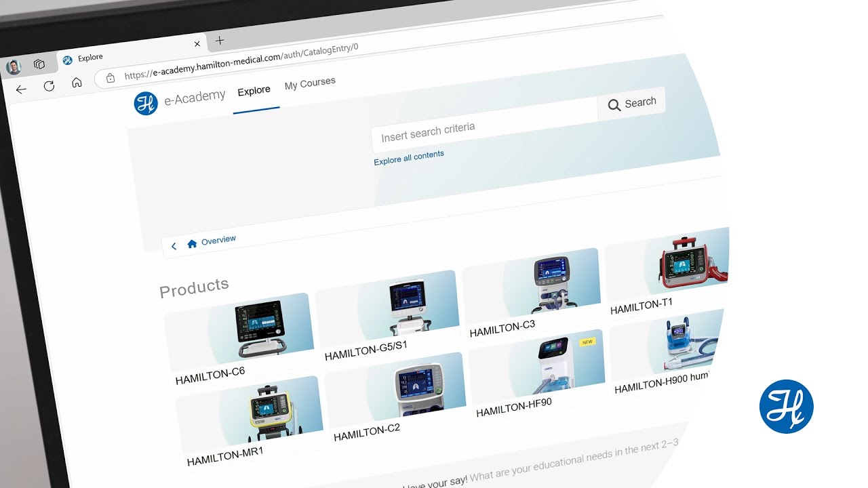Click the HAMILTON-T1 label text

(x=642, y=306)
